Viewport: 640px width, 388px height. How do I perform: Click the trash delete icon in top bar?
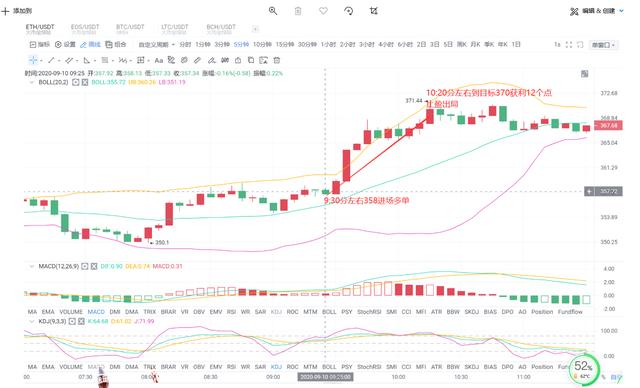point(298,11)
